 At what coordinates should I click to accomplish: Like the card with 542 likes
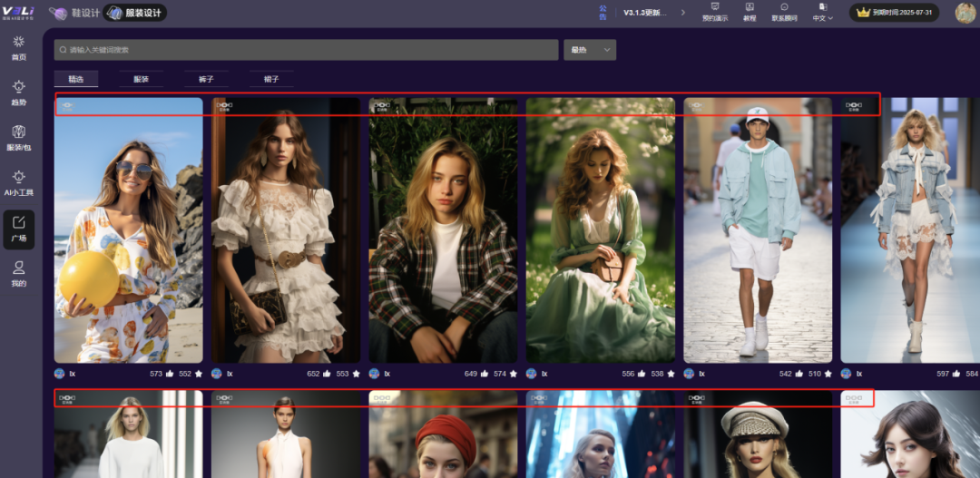(x=799, y=374)
